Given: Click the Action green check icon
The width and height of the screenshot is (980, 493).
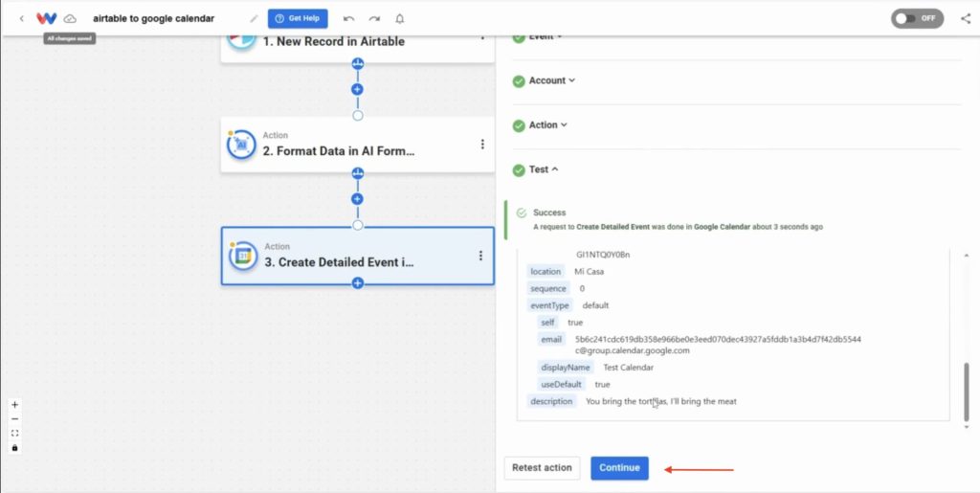Looking at the screenshot, I should coord(519,125).
